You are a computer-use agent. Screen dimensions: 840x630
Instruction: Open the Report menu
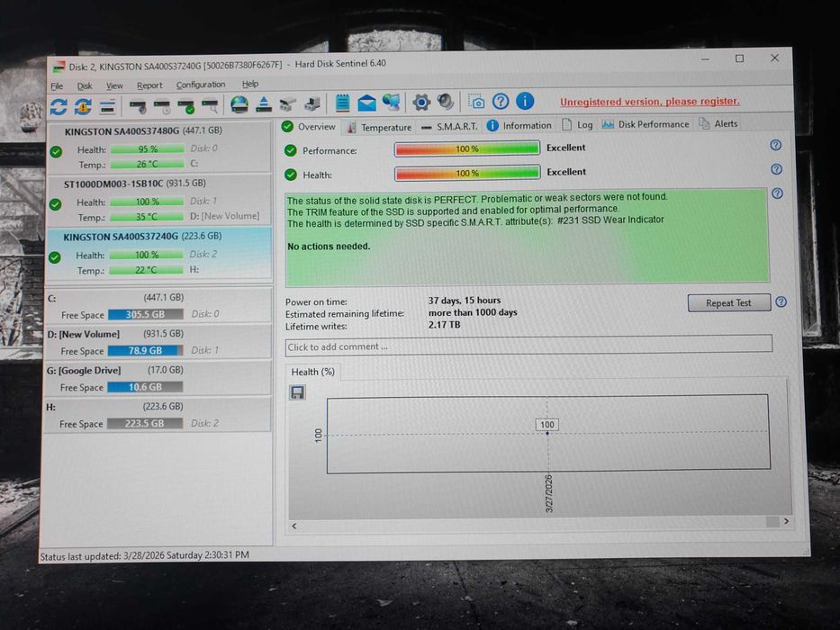tap(149, 85)
